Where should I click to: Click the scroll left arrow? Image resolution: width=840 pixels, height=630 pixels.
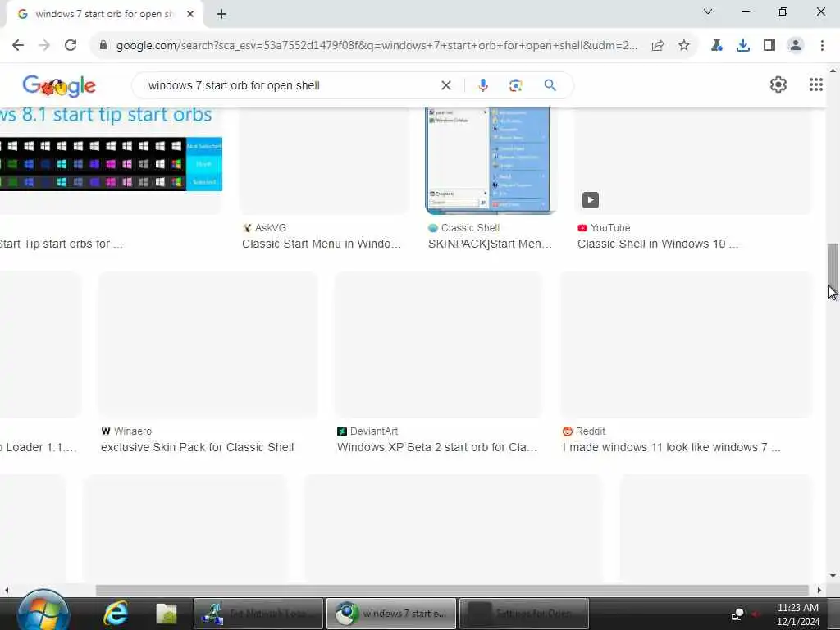(7, 590)
